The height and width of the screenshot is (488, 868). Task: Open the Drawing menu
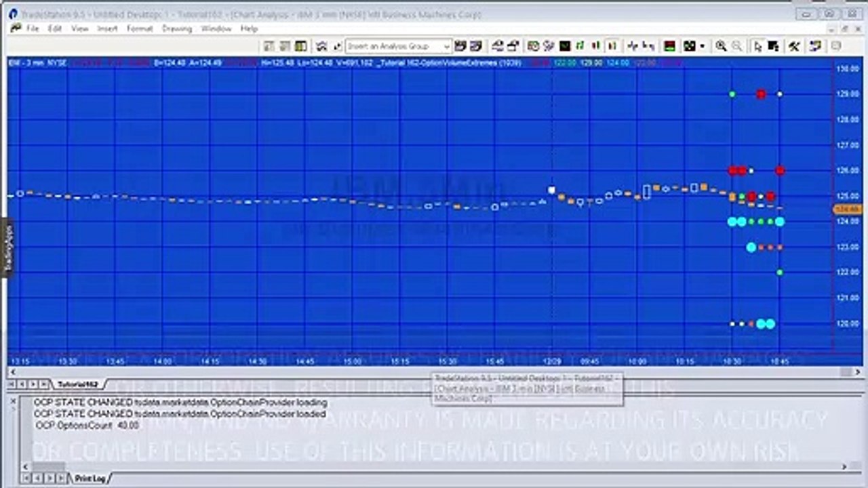click(177, 28)
